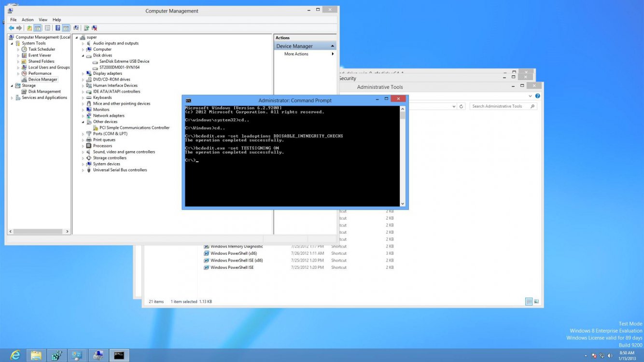
Task: Select PCI Simple Communications Controller warning device
Action: tap(134, 127)
